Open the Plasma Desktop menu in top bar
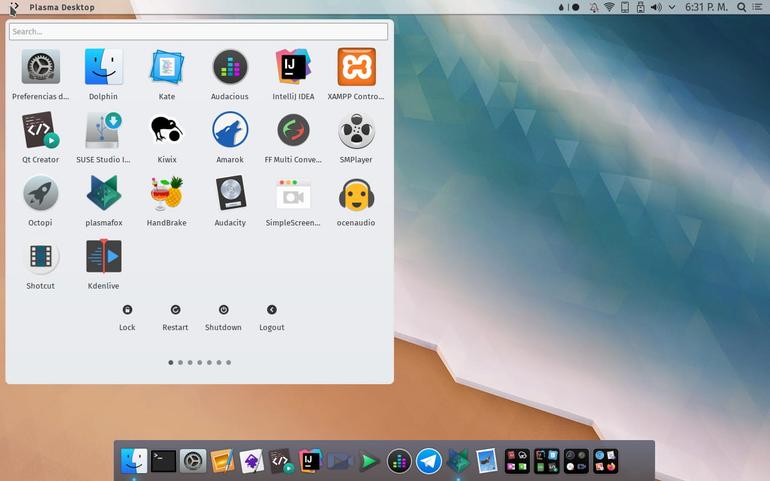Image resolution: width=770 pixels, height=481 pixels. coord(62,7)
